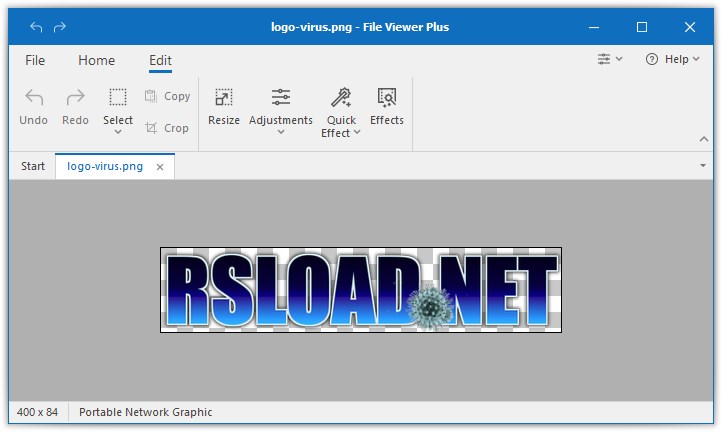Copy the selection with Copy
The image size is (722, 432).
(x=167, y=96)
